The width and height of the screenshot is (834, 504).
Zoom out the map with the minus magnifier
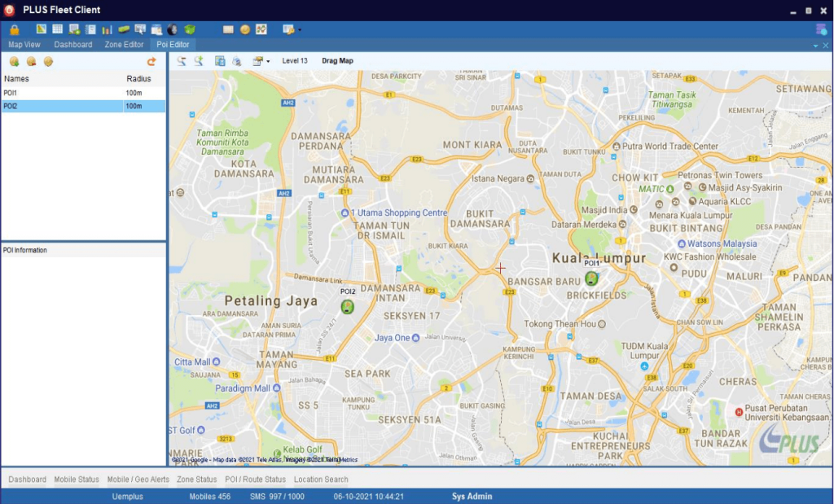182,61
